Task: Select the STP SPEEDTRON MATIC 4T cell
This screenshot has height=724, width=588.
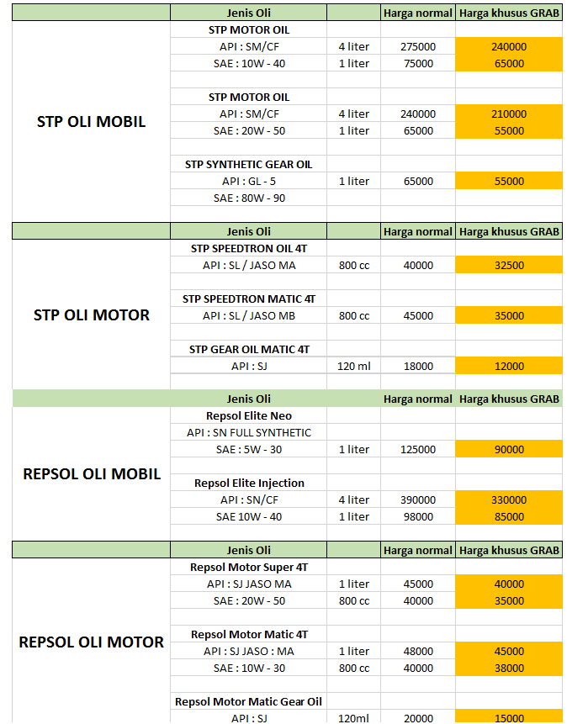Action: [x=248, y=299]
